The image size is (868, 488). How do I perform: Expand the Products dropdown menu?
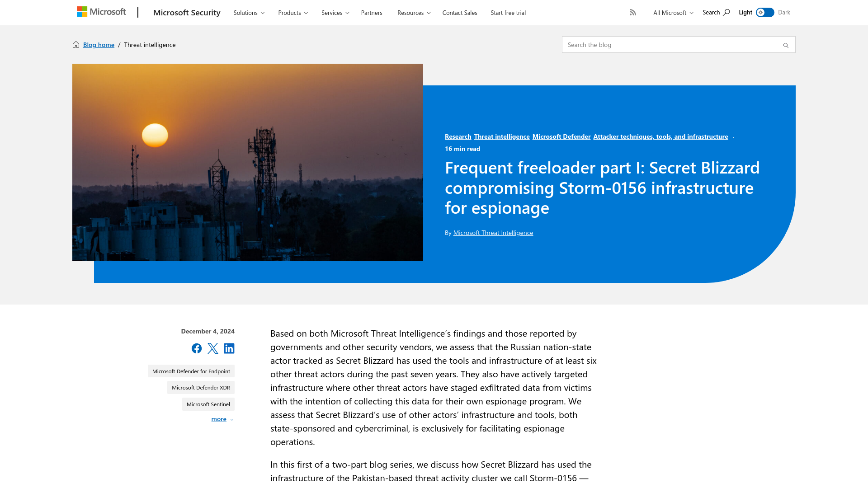(x=292, y=13)
